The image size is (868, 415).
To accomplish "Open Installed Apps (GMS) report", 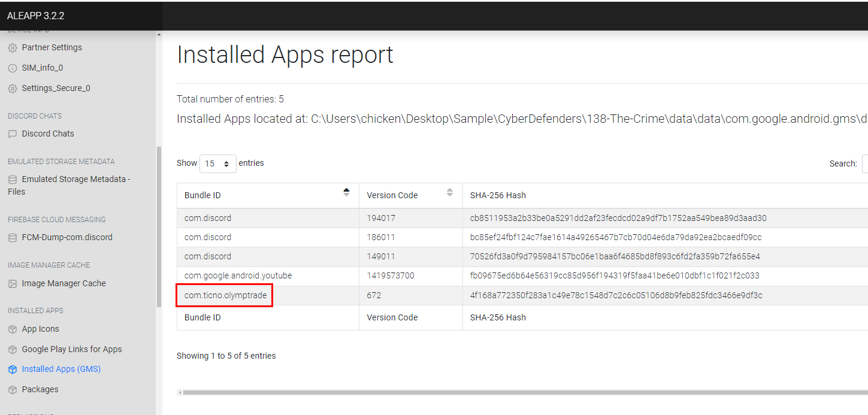I will (61, 369).
